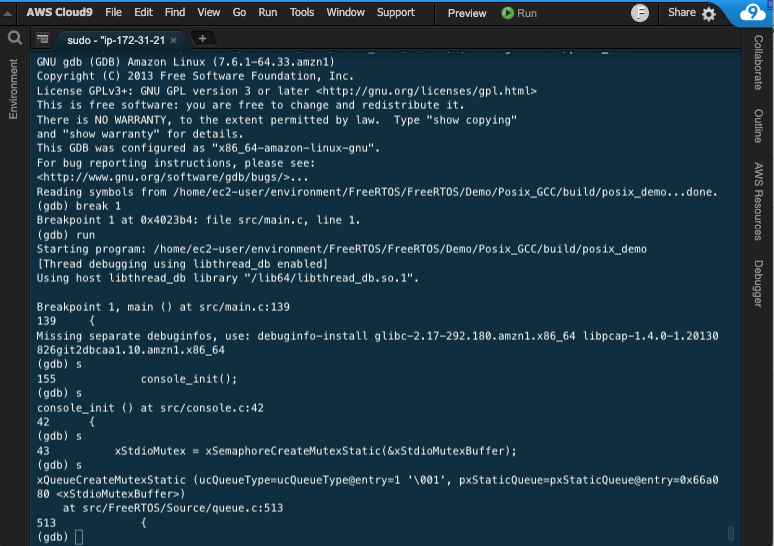Add a new tab with the plus button
774x546 pixels.
202,39
